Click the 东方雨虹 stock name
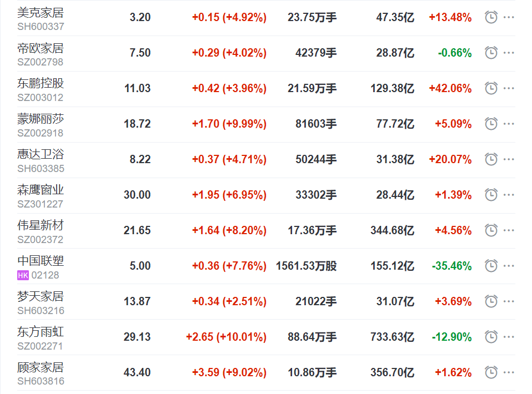 (x=41, y=332)
